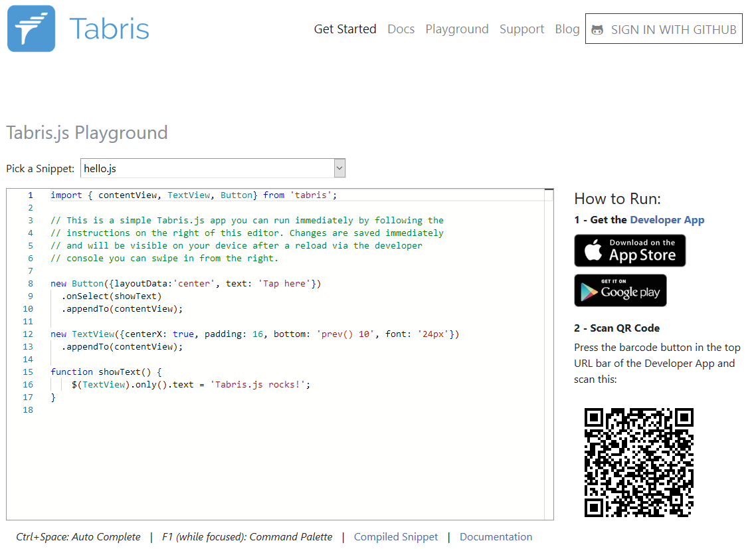Click the snippet dropdown arrow

(x=339, y=168)
